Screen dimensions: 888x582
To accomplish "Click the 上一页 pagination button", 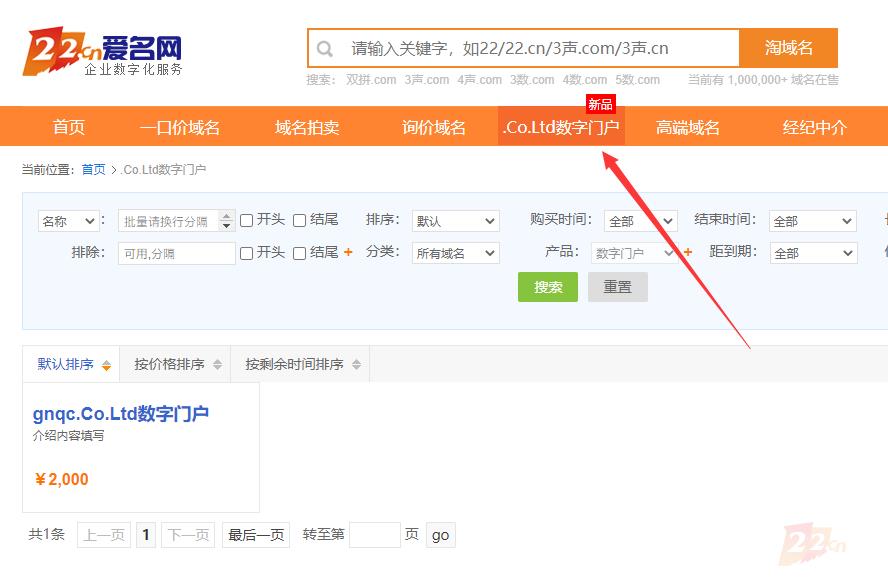I will pos(104,534).
